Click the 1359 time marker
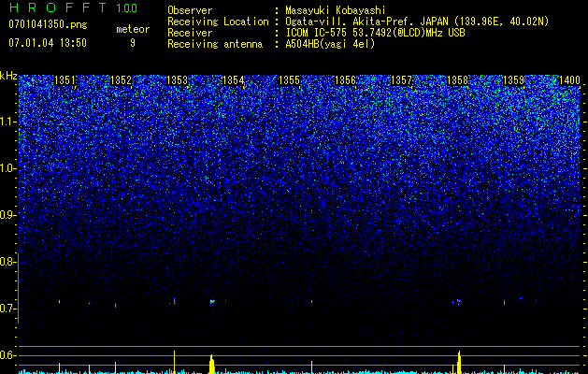Screen dimensions: 588x374 [513, 80]
